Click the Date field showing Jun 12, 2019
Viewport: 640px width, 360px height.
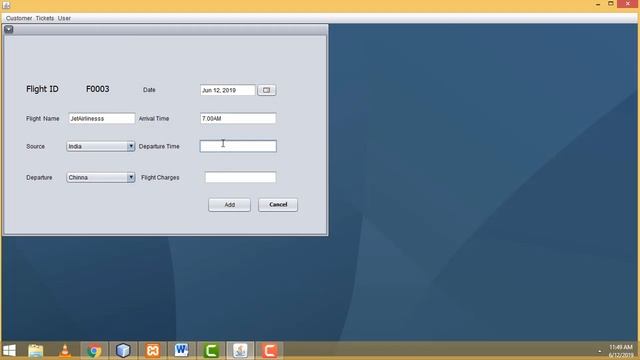pos(228,90)
